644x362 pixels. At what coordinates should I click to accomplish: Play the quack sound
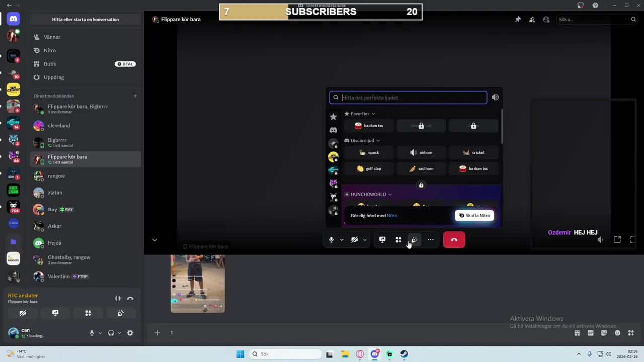369,152
